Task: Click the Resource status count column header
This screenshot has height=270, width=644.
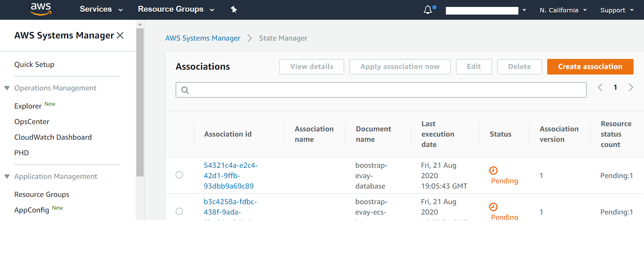Action: tap(616, 134)
